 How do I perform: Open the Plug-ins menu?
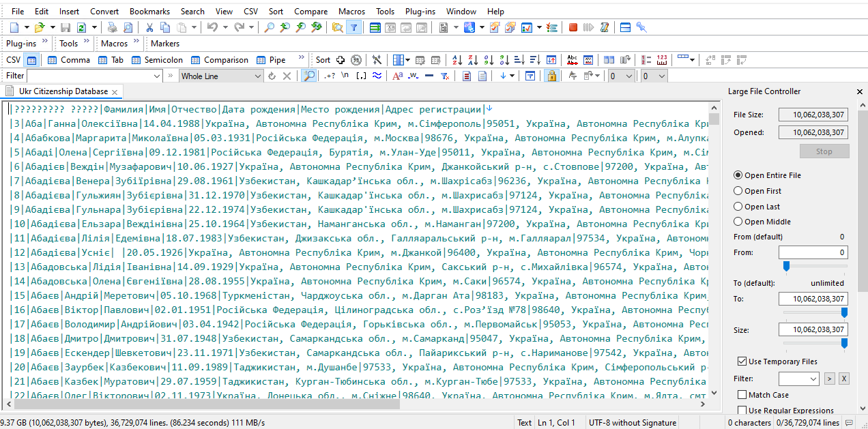(x=420, y=11)
